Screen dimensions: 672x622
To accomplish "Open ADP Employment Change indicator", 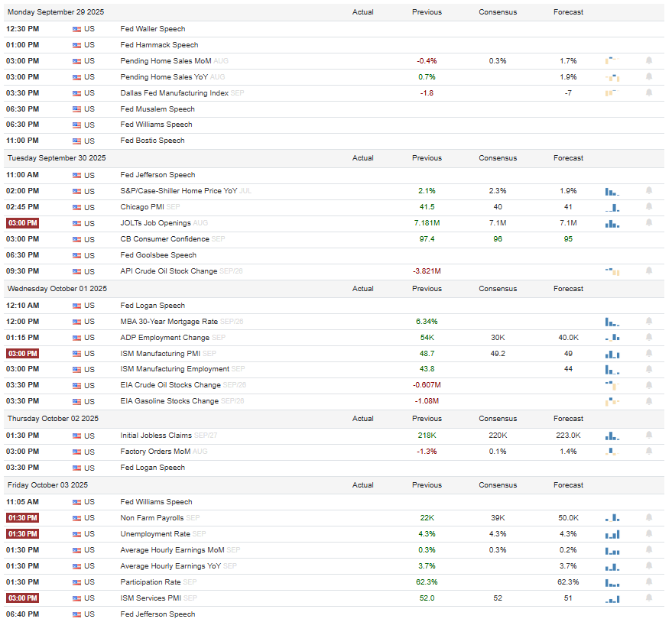I will pyautogui.click(x=164, y=338).
